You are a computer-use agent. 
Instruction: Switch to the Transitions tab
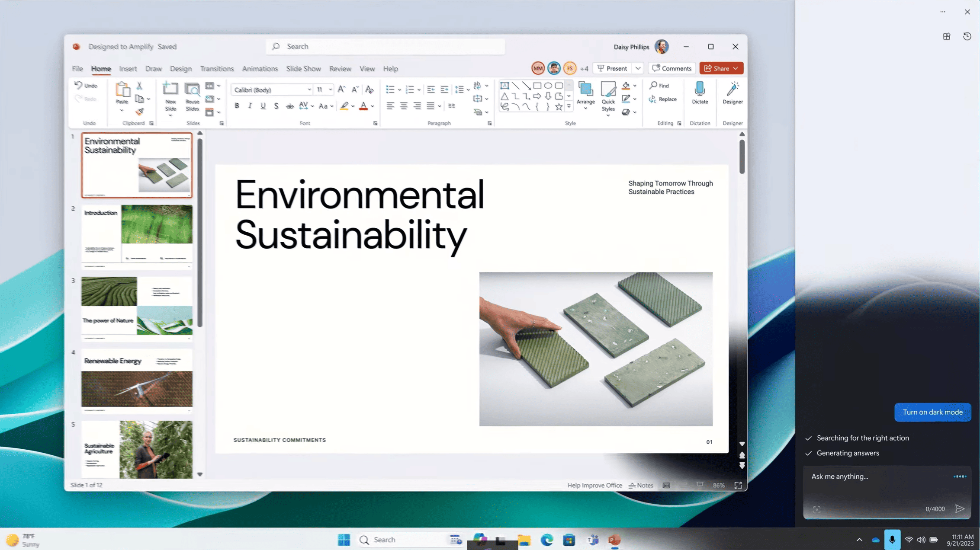tap(217, 68)
